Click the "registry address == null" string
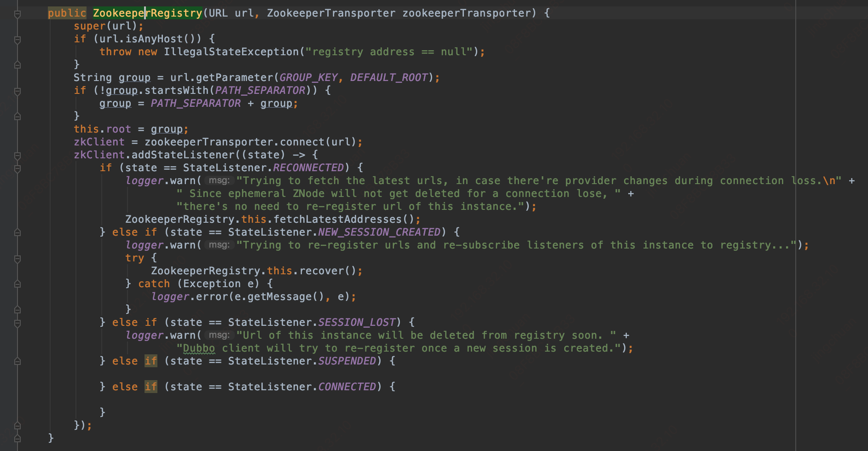Image resolution: width=868 pixels, height=451 pixels. coord(389,52)
